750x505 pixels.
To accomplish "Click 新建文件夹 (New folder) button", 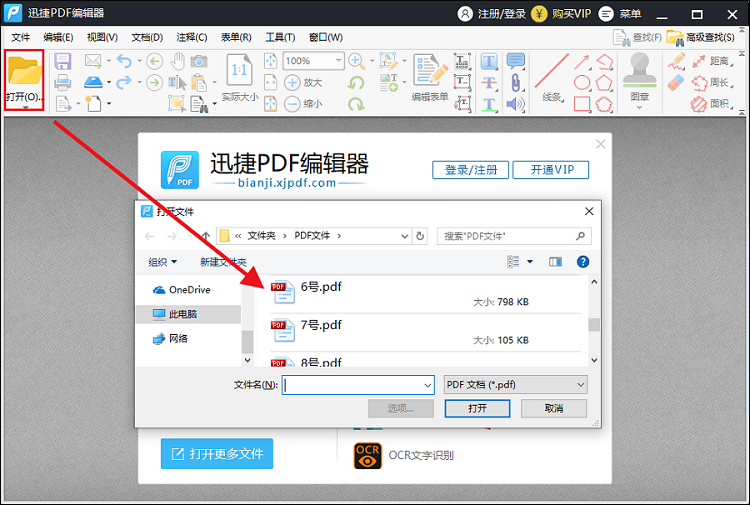I will (223, 262).
